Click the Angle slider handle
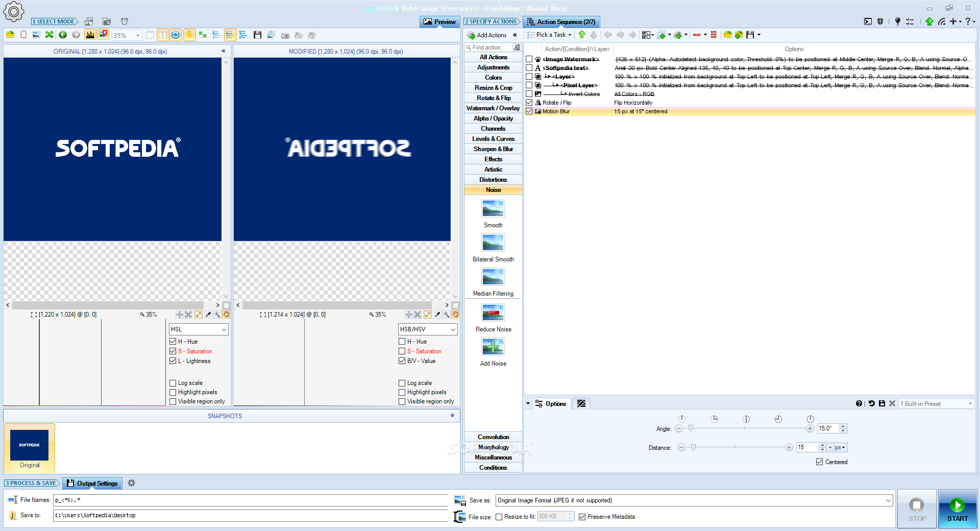 pyautogui.click(x=691, y=428)
